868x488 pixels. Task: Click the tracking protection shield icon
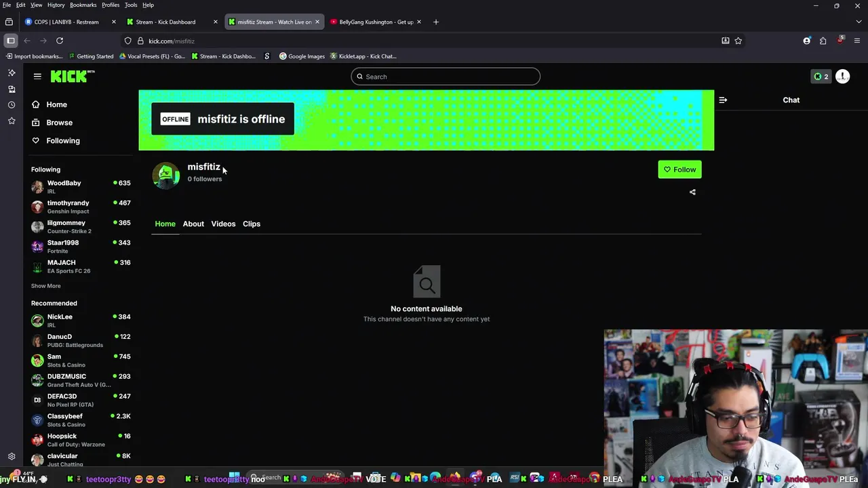coord(127,41)
